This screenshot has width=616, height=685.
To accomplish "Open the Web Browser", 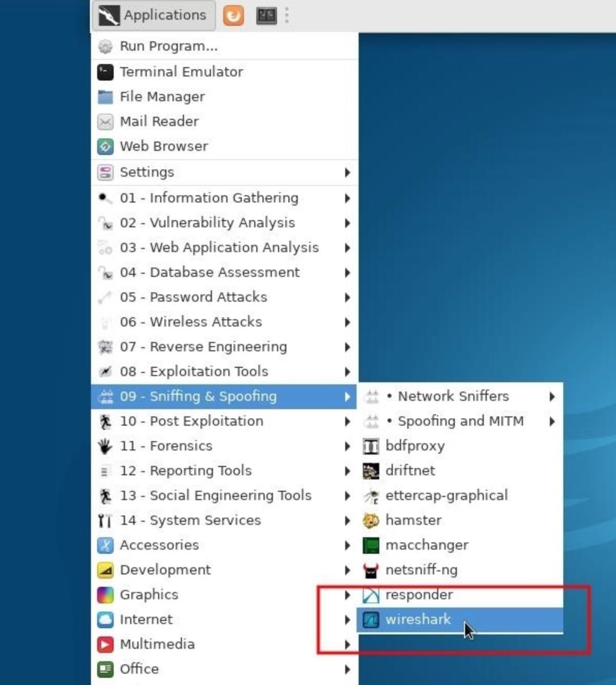I will pyautogui.click(x=163, y=146).
